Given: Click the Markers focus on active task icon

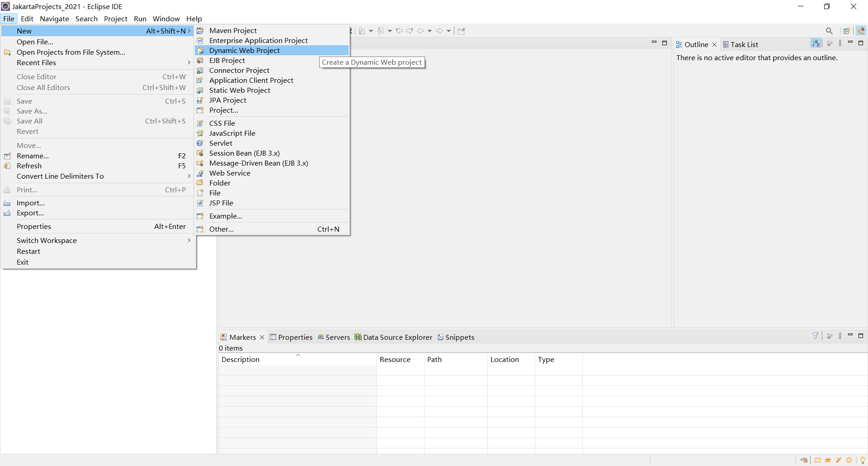Looking at the screenshot, I should (830, 336).
